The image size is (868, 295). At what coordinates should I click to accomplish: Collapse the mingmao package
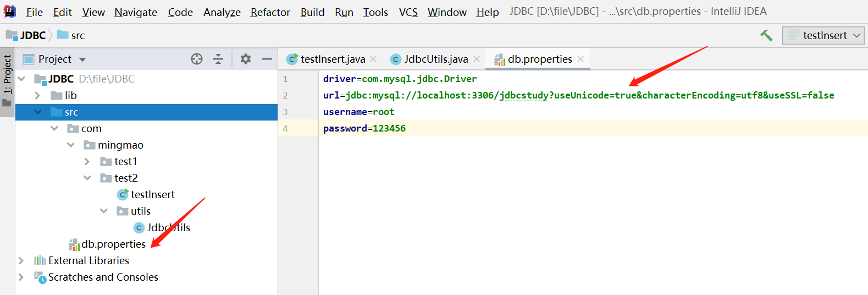tap(70, 145)
